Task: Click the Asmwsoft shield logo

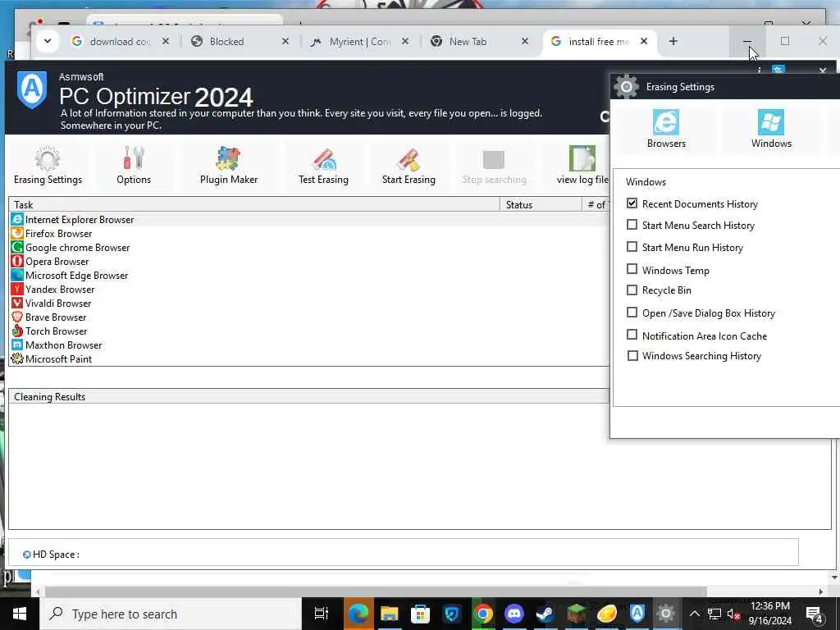Action: [32, 89]
